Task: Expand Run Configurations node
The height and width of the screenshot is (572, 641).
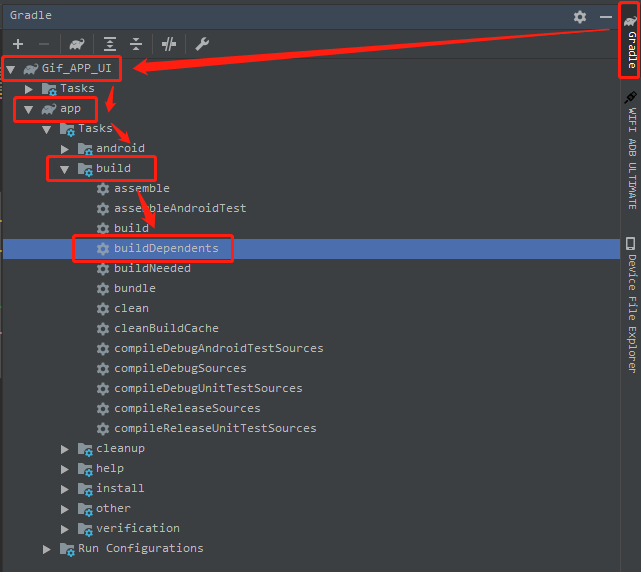Action: (x=47, y=550)
